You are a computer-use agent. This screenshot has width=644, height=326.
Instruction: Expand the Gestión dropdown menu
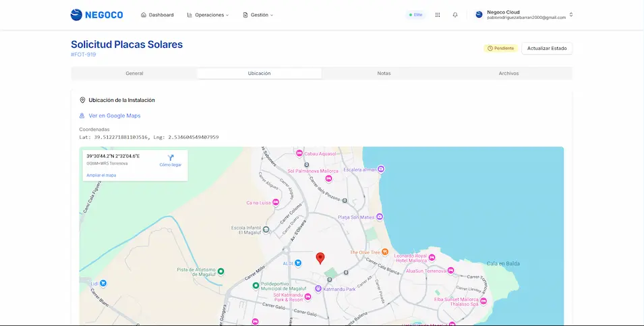pos(258,15)
